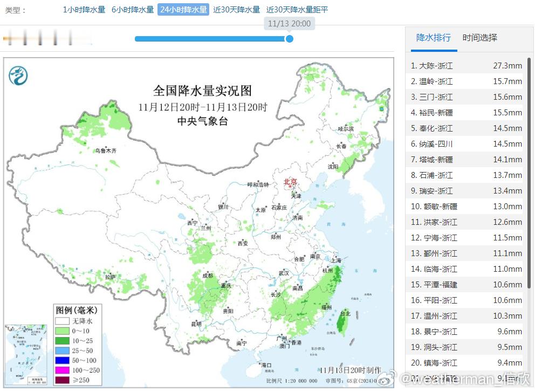Click the South China Sea inset map
535x392 pixels.
25,356
